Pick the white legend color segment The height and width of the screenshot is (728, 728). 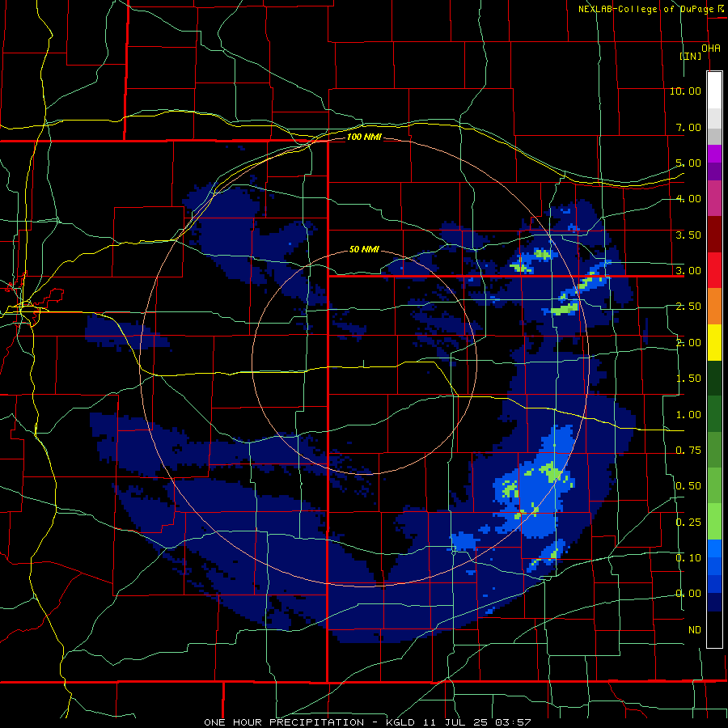pos(714,91)
